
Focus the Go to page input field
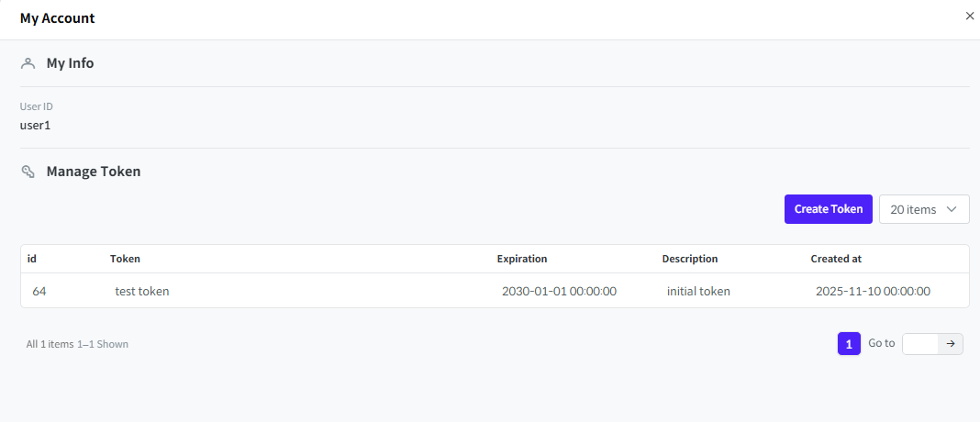tap(920, 344)
